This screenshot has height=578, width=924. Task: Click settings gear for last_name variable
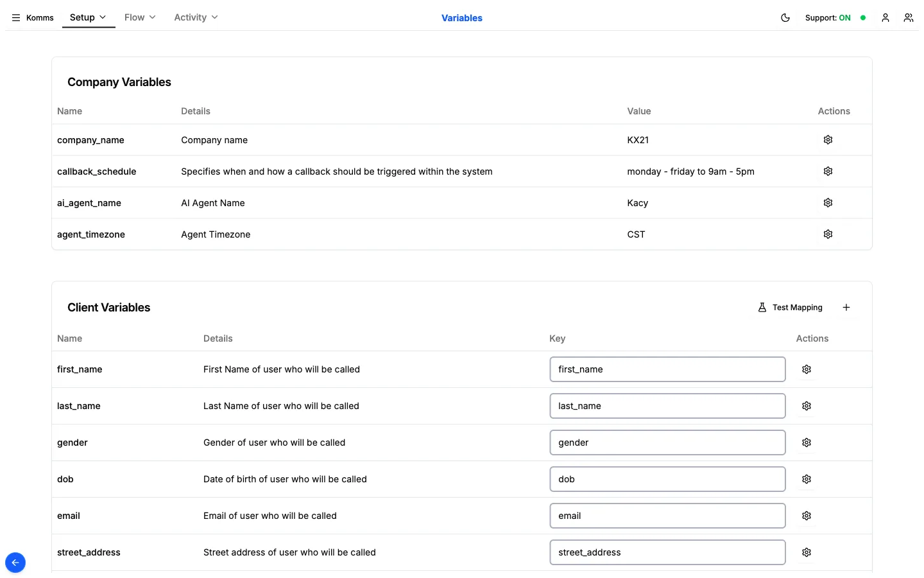coord(807,406)
